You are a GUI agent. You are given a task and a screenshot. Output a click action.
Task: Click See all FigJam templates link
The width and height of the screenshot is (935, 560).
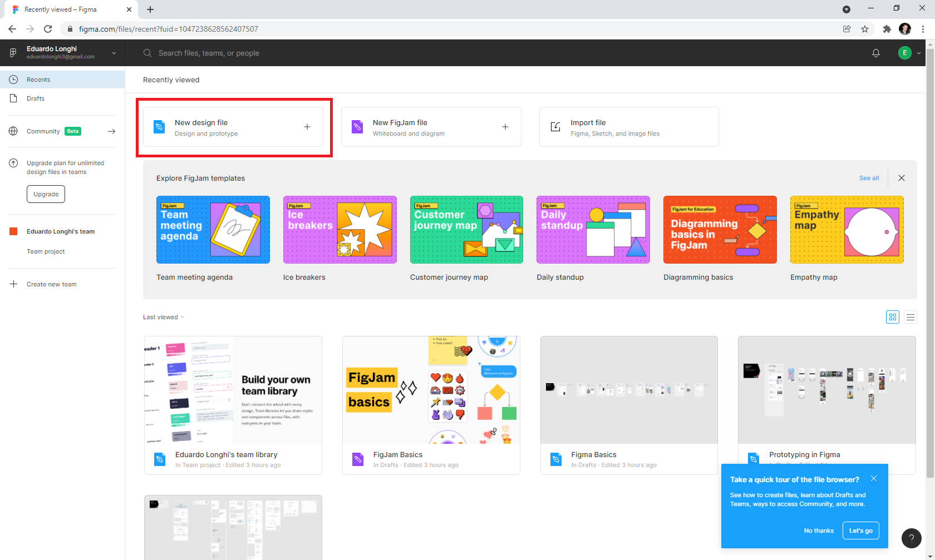869,178
